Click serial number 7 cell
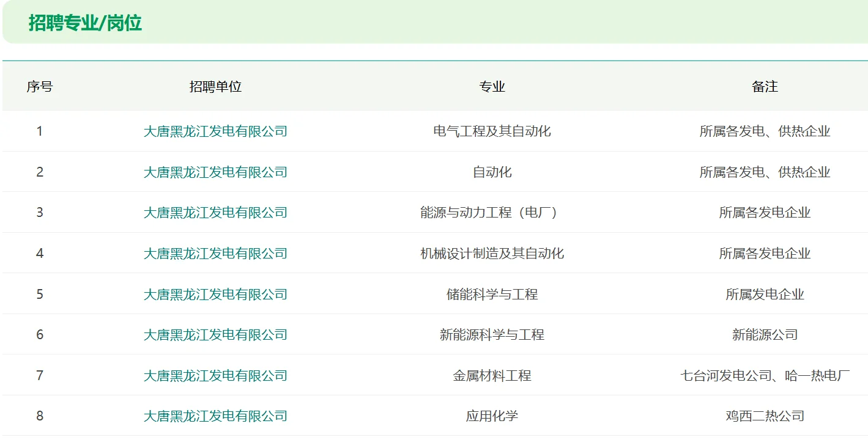Screen dimensions: 868x440 coord(40,375)
